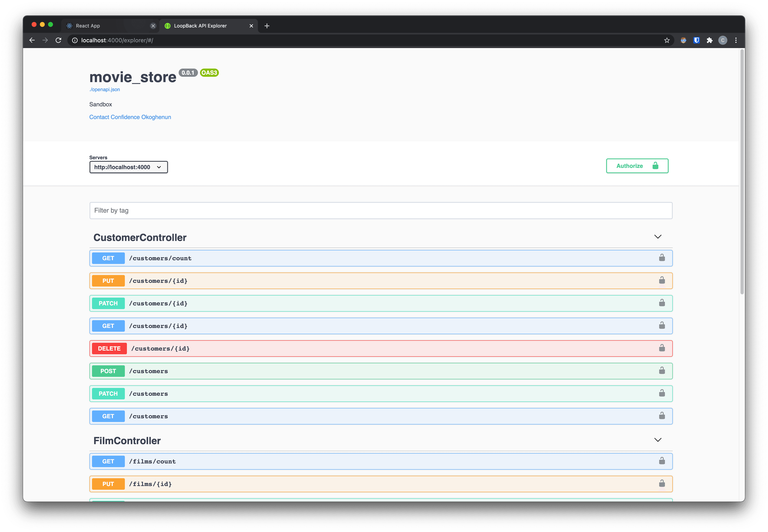Click lock icon on DELETE /customers/{id} row
768x532 pixels.
(x=662, y=348)
